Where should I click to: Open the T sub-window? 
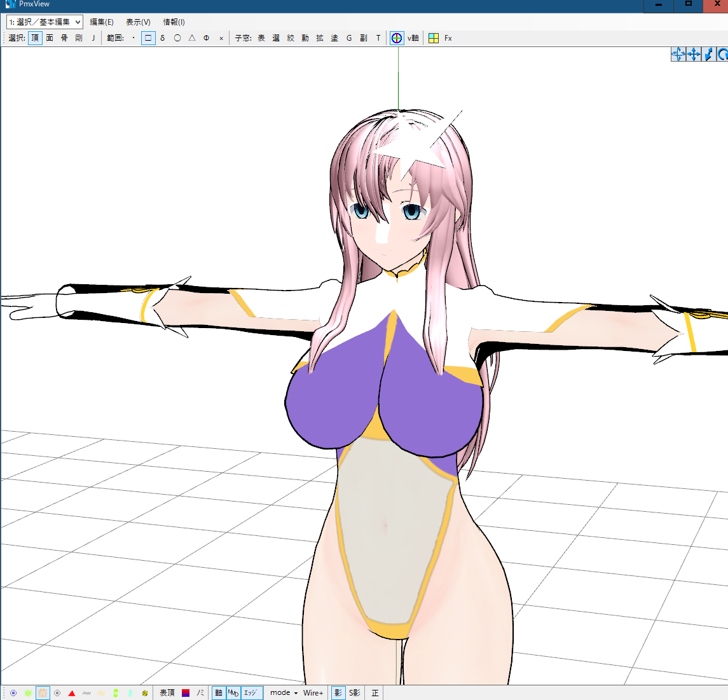pyautogui.click(x=378, y=38)
